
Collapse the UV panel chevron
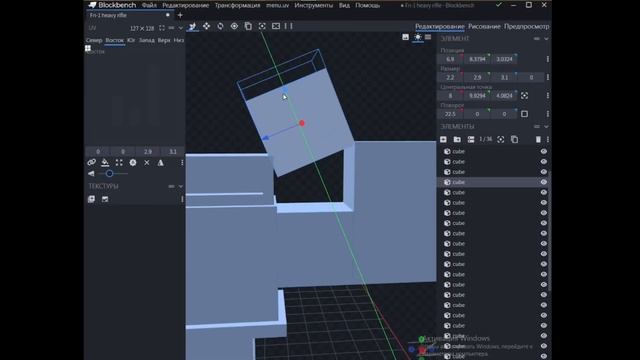(181, 28)
